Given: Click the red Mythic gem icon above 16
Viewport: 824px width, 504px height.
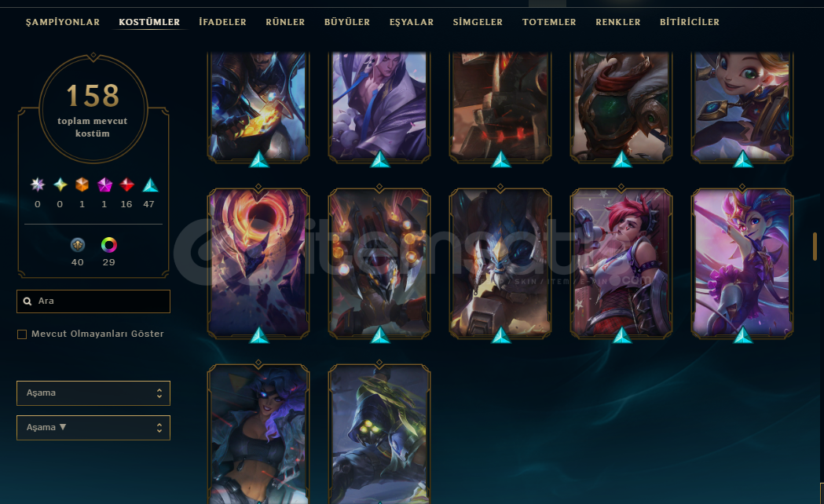Looking at the screenshot, I should coord(126,184).
